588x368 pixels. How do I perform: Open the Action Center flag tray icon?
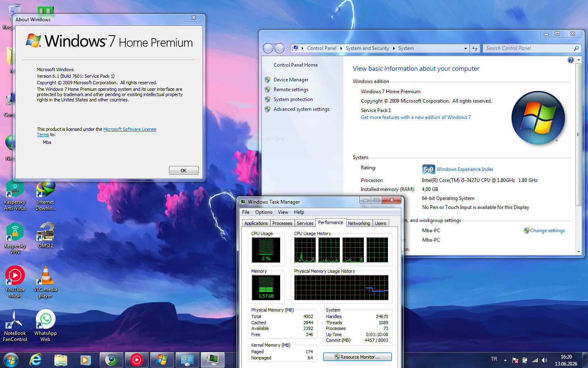(515, 360)
